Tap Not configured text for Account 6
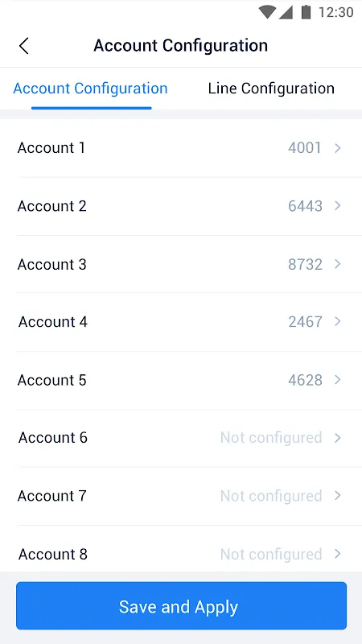Screen dimensions: 362x644 271,438
